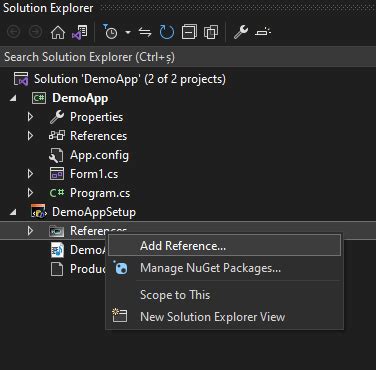376x370 pixels.
Task: Click the blank file icon of the Produc item
Action: click(57, 269)
